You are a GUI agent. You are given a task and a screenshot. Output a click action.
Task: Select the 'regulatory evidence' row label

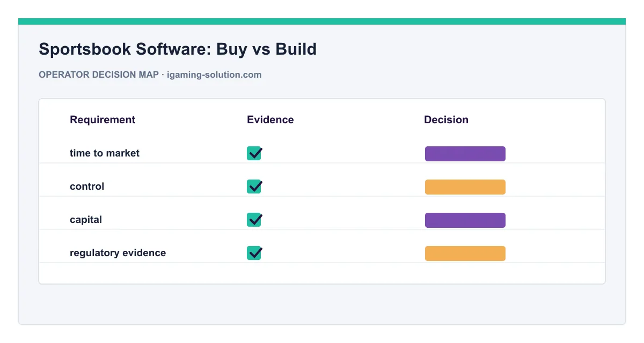[x=118, y=253]
